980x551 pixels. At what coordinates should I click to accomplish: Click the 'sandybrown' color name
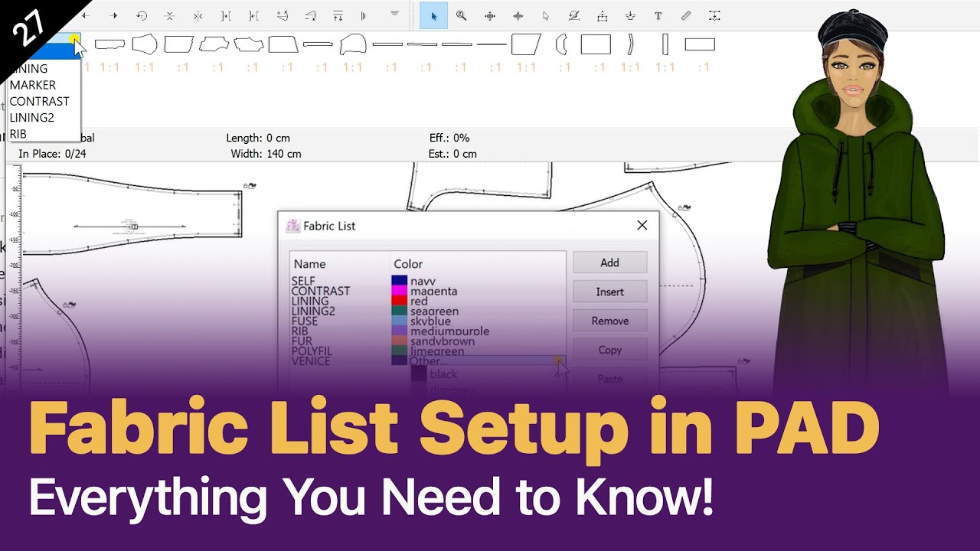442,341
